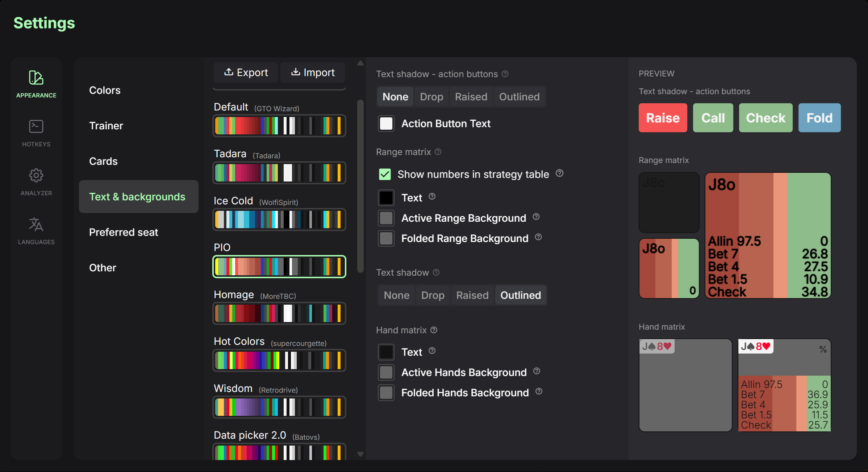
Task: Select Drop for action buttons text shadow
Action: pyautogui.click(x=431, y=97)
